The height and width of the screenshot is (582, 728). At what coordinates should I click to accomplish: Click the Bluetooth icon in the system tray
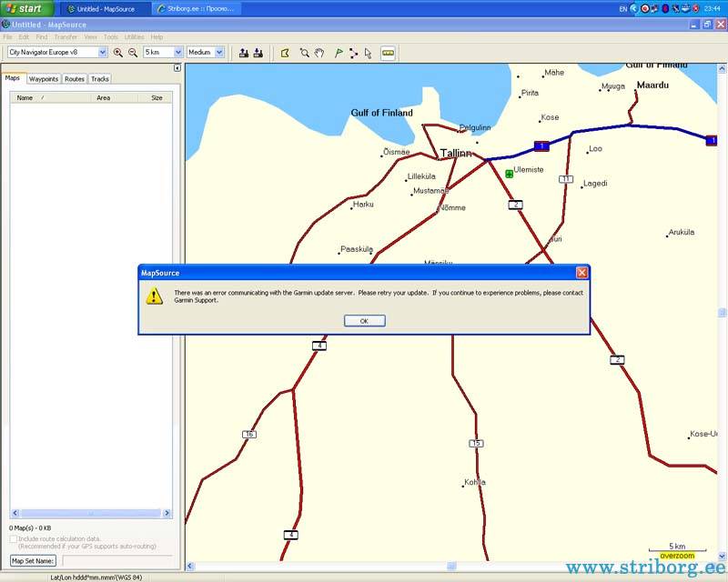(x=665, y=8)
